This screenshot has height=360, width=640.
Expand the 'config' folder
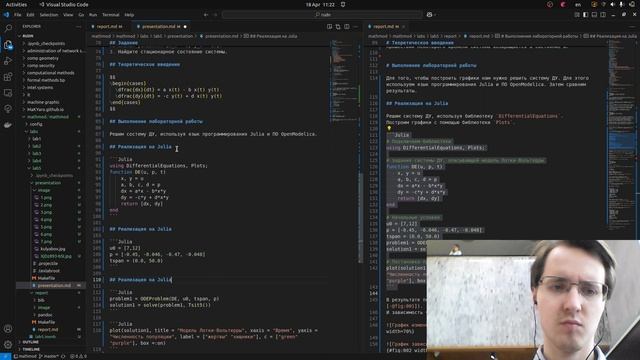36,124
